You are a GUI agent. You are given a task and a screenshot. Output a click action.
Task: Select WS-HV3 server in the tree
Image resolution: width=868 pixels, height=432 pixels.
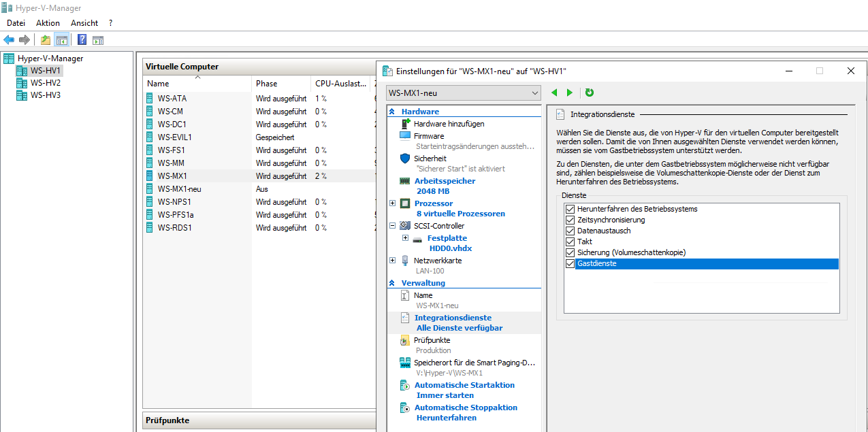(46, 95)
